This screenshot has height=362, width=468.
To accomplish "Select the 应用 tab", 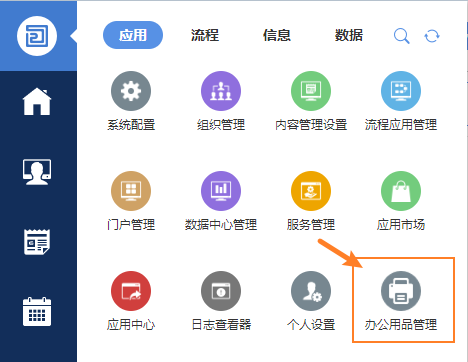I will pyautogui.click(x=133, y=35).
